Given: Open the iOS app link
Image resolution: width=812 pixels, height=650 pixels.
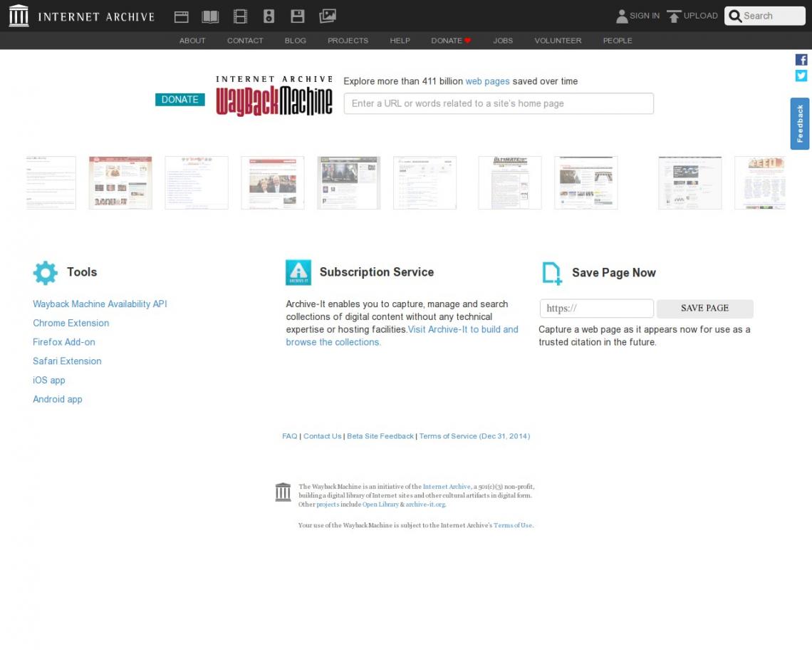Looking at the screenshot, I should (48, 381).
